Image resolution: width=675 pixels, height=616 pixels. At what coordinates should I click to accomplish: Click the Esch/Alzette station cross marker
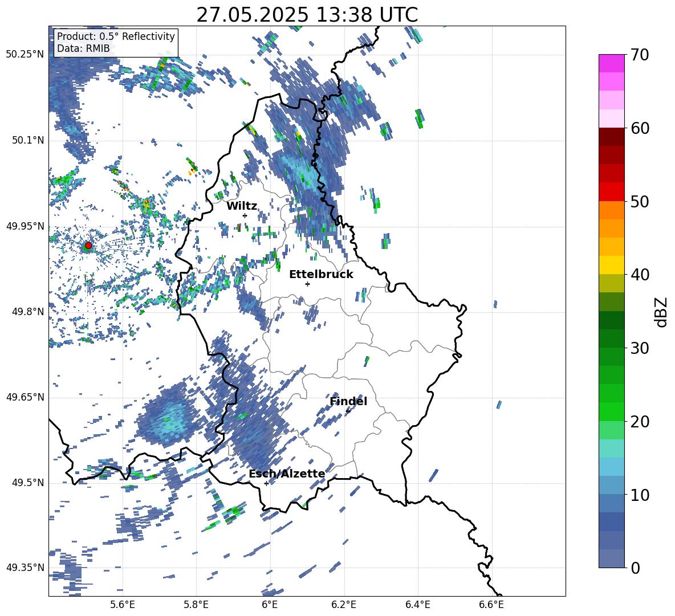click(266, 483)
